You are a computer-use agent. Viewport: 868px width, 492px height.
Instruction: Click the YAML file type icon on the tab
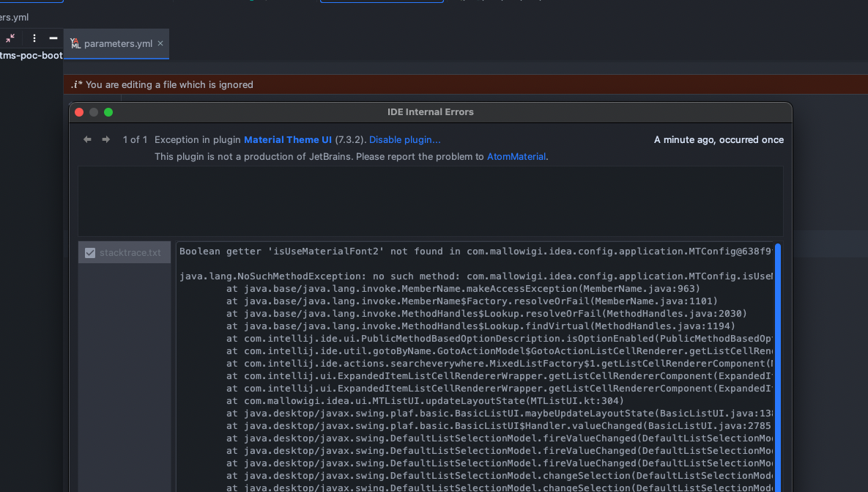click(76, 43)
